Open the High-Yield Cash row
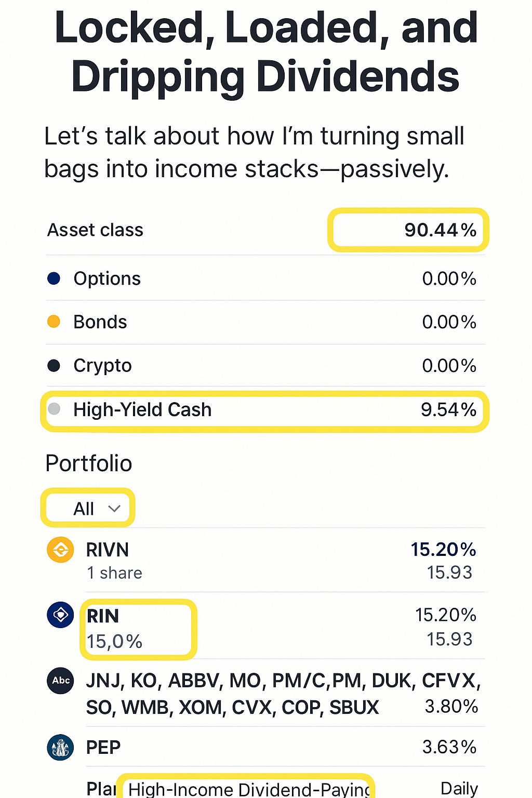532x798 pixels. coord(265,410)
